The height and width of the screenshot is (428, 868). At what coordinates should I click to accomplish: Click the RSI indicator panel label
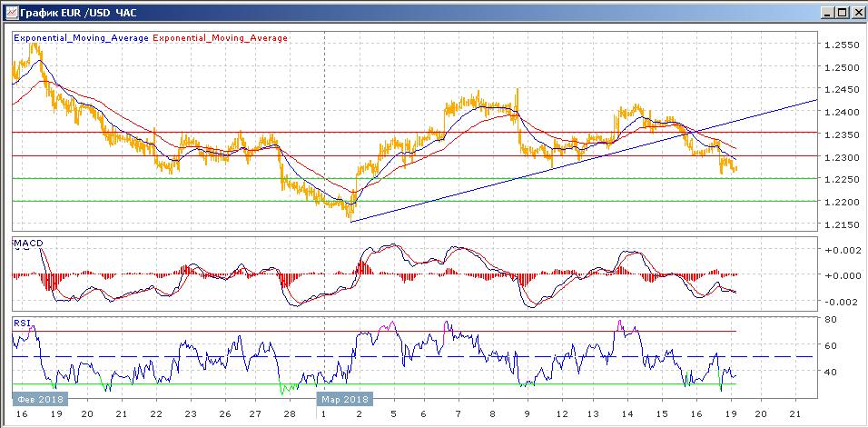tap(21, 322)
